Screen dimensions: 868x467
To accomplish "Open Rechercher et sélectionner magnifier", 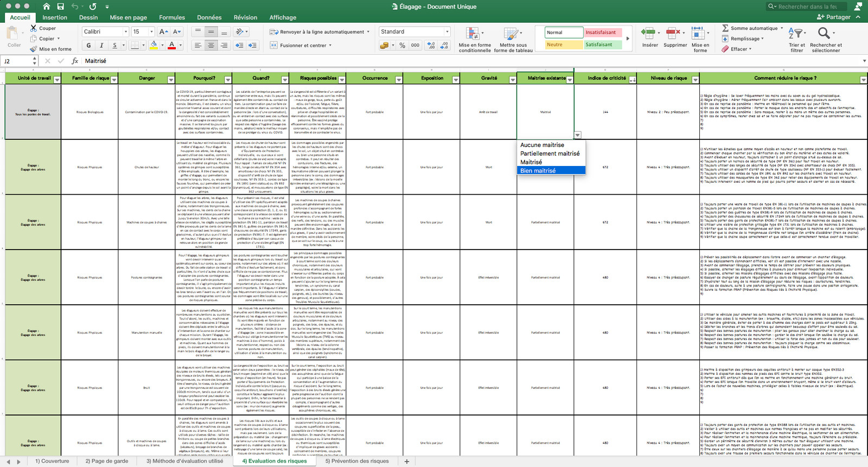I will click(x=824, y=34).
